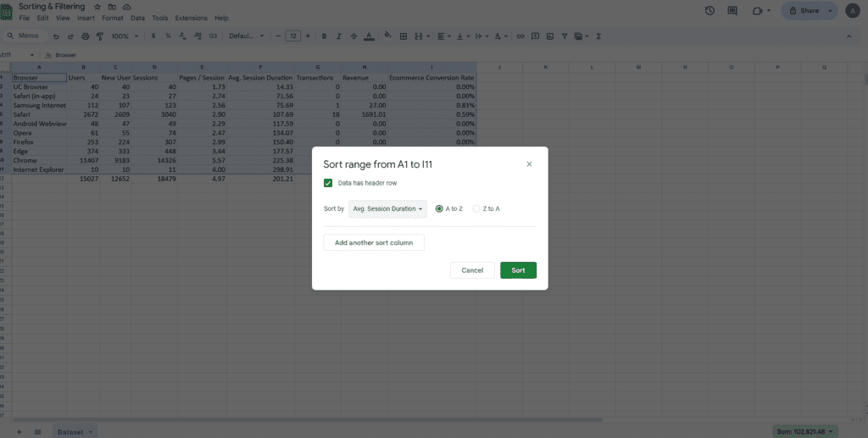868x438 pixels.
Task: Open the Tools menu
Action: [160, 19]
